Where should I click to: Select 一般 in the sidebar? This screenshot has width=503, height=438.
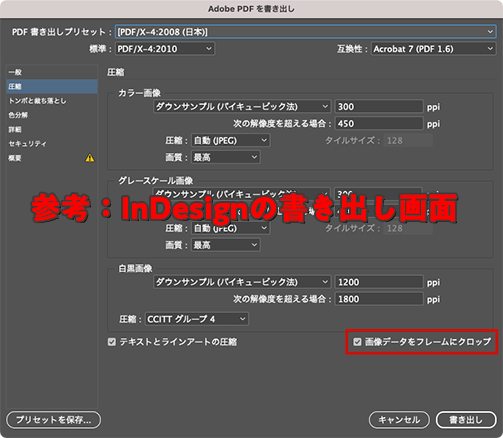52,72
